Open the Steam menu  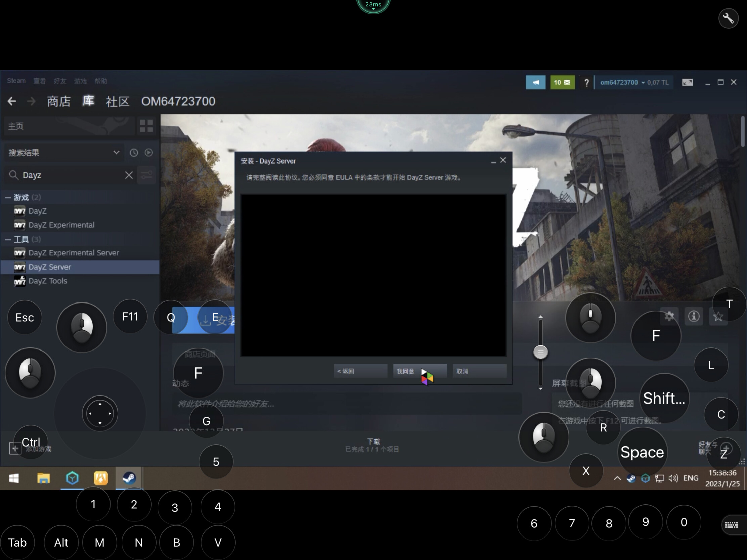coord(16,81)
